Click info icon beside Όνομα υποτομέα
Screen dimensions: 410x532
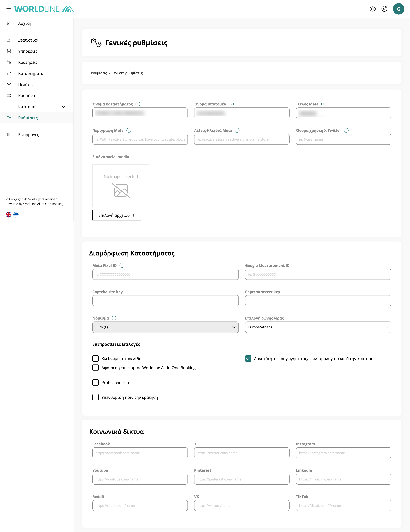(x=231, y=104)
